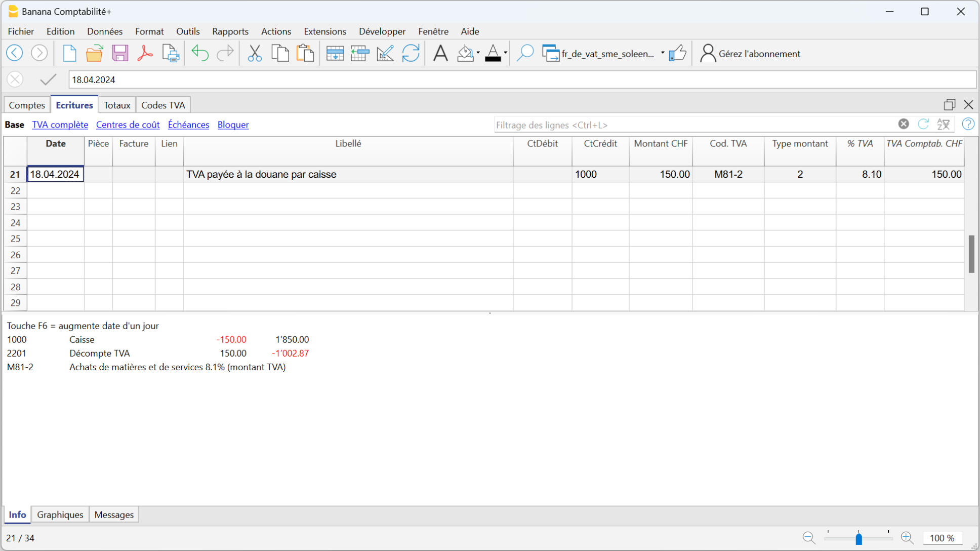Open the TVA complète view link
The width and height of the screenshot is (980, 551).
click(x=60, y=125)
